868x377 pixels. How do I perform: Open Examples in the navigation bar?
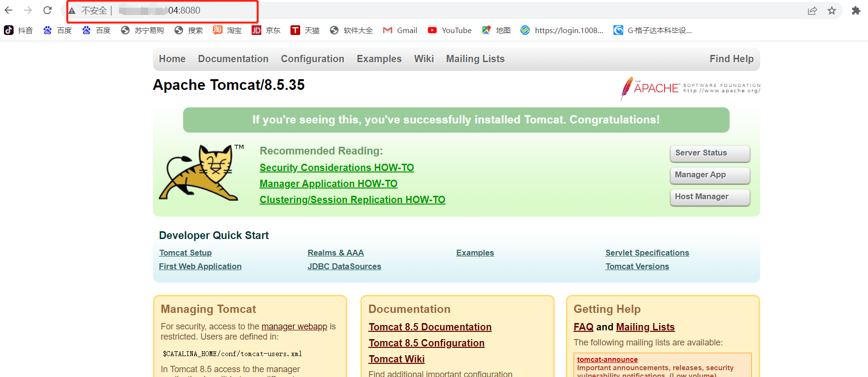tap(379, 59)
